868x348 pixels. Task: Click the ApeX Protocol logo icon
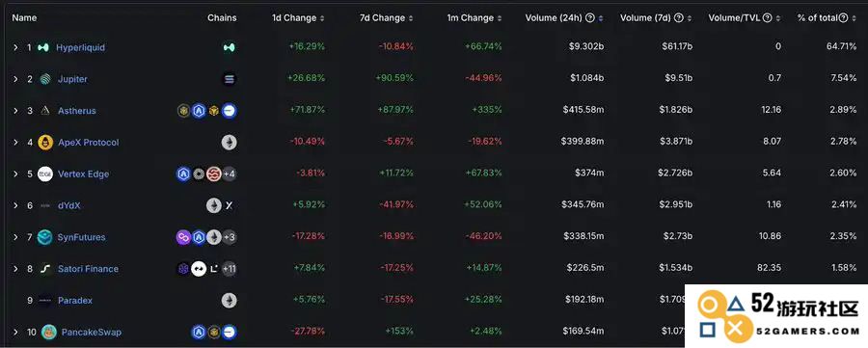(45, 142)
